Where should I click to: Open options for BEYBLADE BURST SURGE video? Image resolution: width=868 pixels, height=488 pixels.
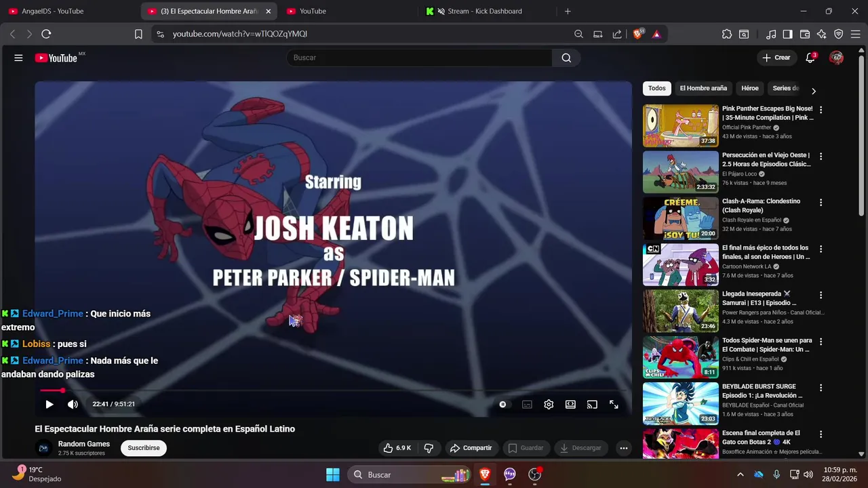(821, 388)
